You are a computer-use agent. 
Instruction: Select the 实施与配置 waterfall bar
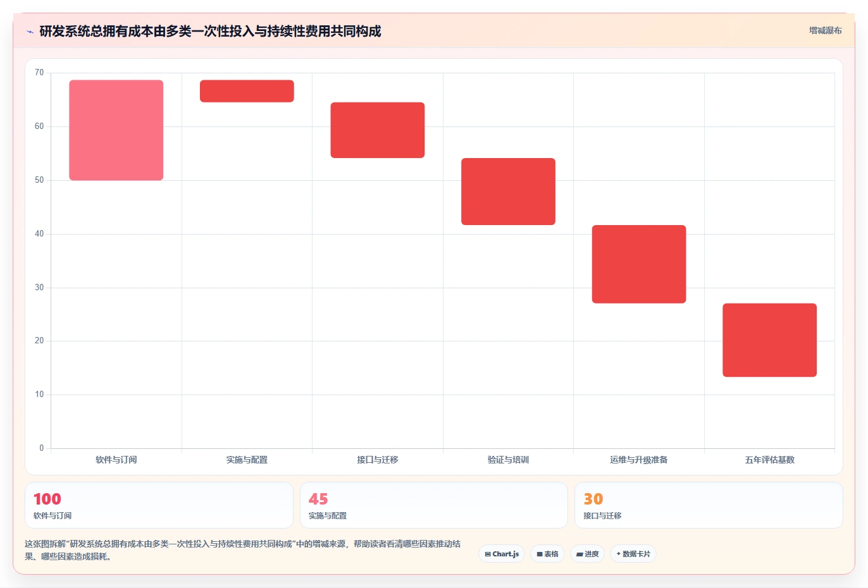247,91
